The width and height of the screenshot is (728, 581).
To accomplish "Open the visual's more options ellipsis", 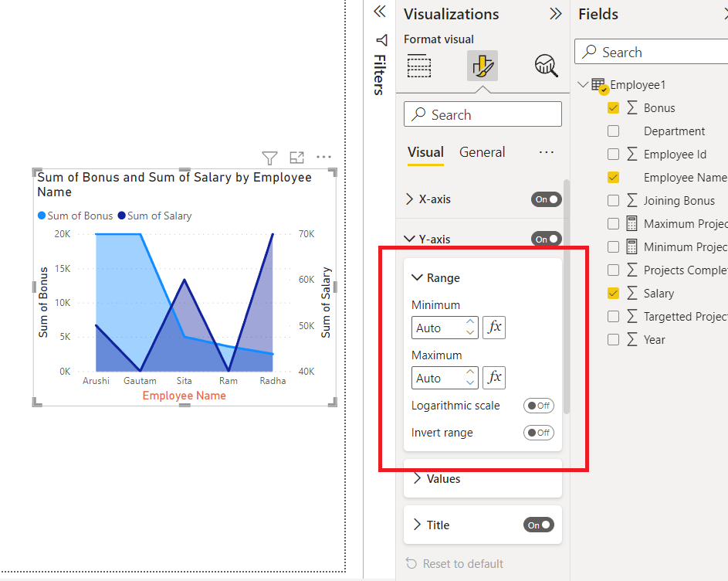I will pyautogui.click(x=323, y=157).
